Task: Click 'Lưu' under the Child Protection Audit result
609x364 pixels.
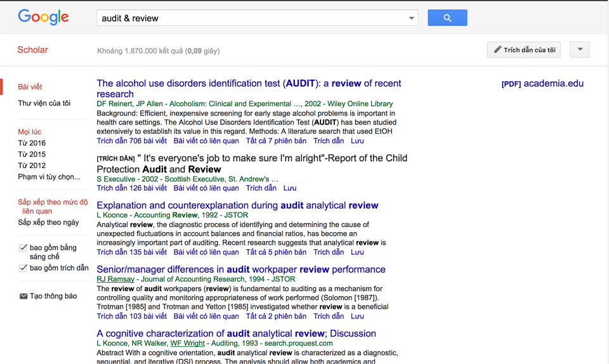Action: [x=290, y=188]
